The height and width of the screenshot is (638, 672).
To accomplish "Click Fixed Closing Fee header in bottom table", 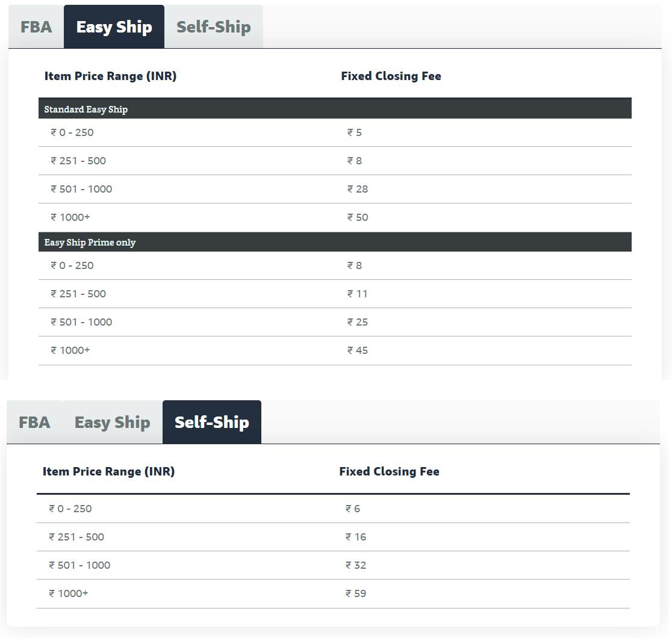I will click(389, 471).
